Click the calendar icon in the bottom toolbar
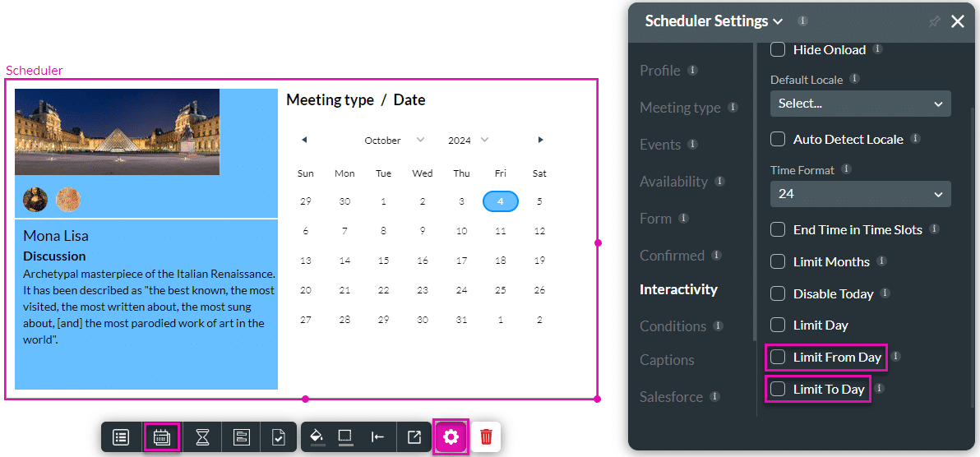Viewport: 980px width, 457px height. tap(161, 437)
